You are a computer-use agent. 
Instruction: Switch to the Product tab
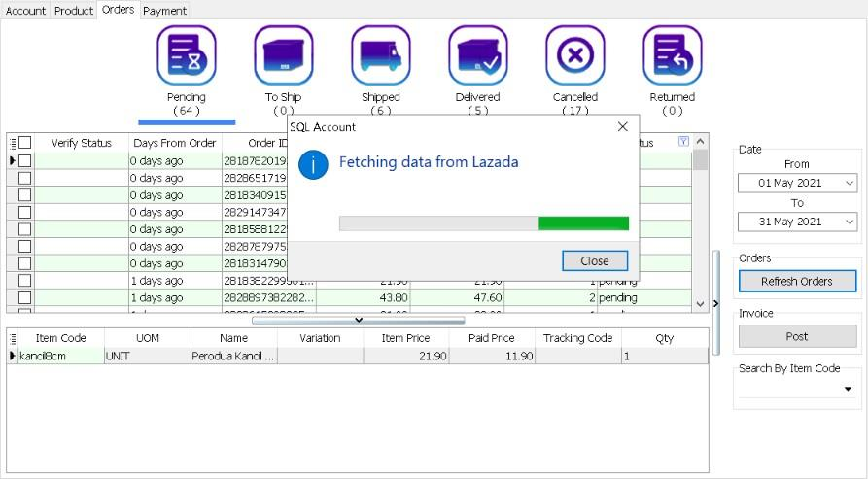tap(74, 11)
